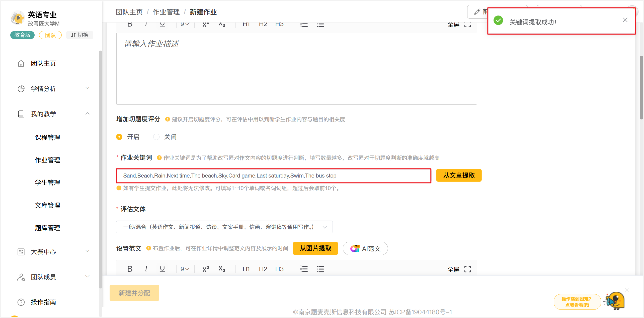Toggle Italic in the lower editor toolbar
Viewport: 644px width, 318px height.
pos(146,269)
